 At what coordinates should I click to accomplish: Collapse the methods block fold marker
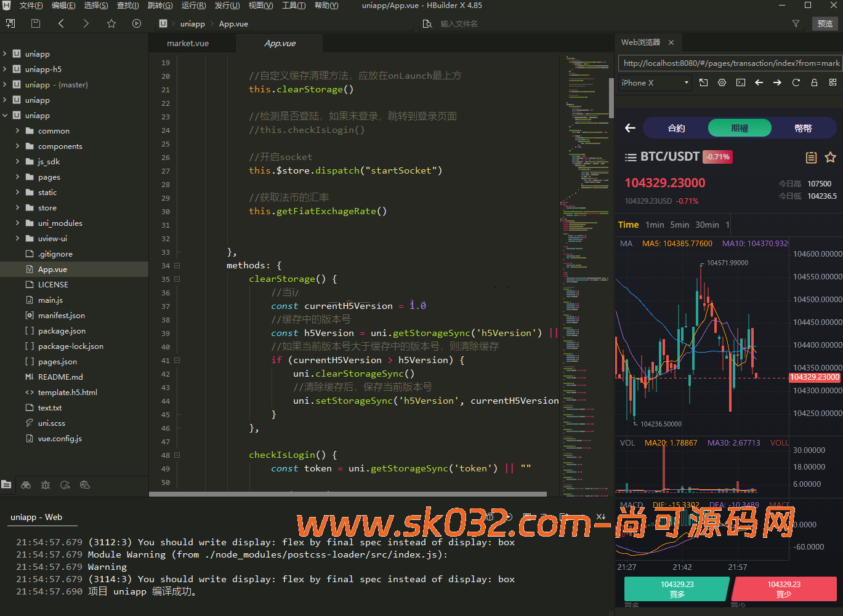(177, 266)
